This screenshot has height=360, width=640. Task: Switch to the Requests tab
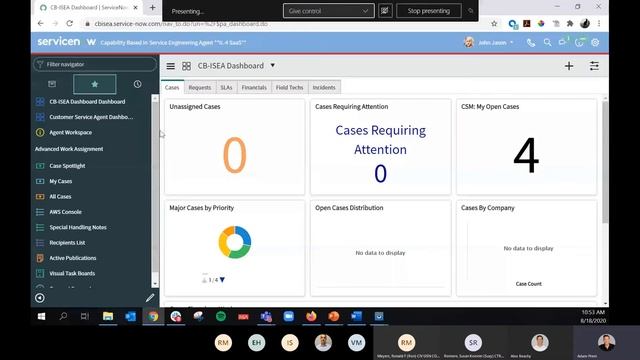[x=200, y=87]
